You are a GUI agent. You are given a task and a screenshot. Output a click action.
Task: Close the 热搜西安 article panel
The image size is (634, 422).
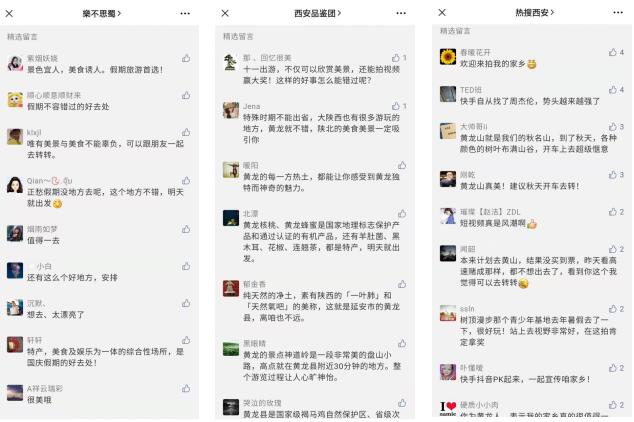442,13
